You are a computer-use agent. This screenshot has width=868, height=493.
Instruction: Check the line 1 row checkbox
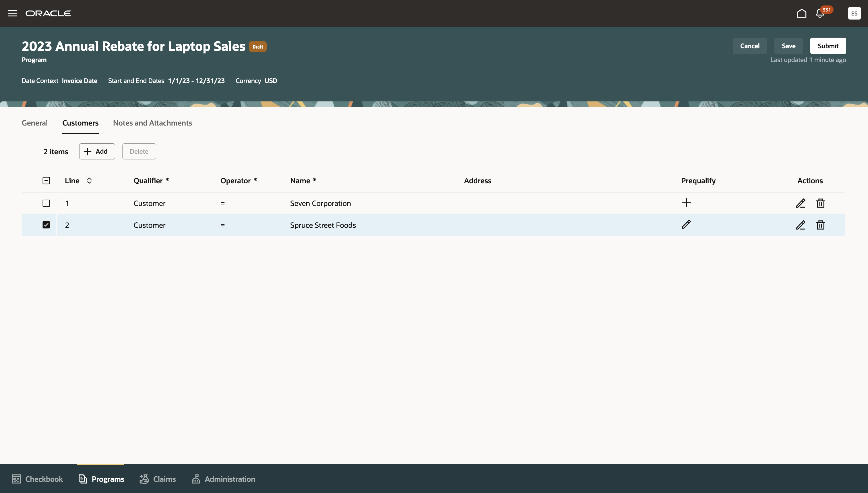46,203
